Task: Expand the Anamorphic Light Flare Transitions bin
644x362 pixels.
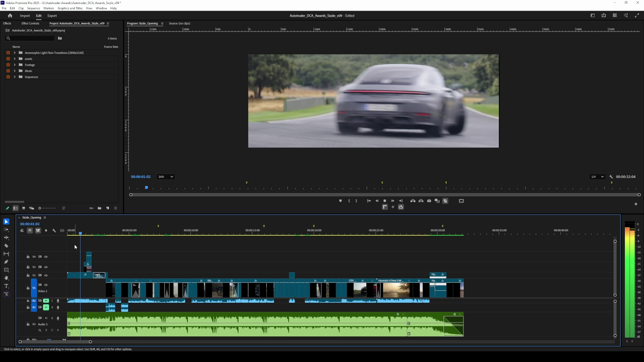Action: (14, 53)
